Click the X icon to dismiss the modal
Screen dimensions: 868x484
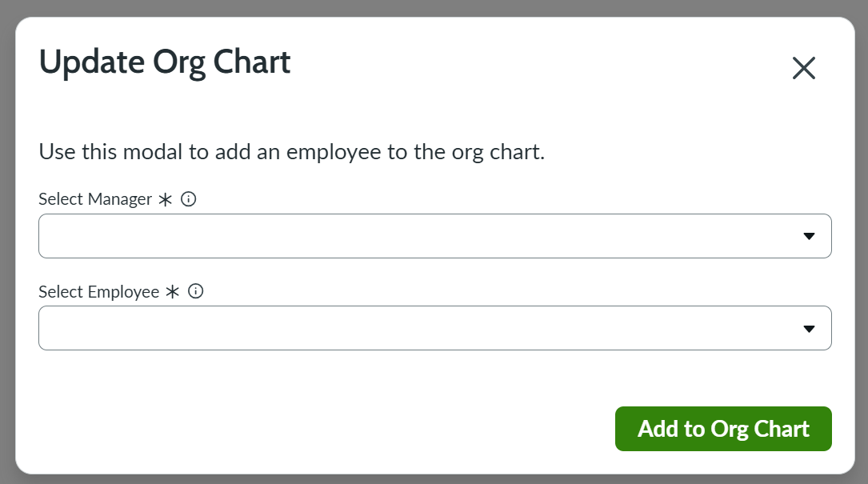803,69
